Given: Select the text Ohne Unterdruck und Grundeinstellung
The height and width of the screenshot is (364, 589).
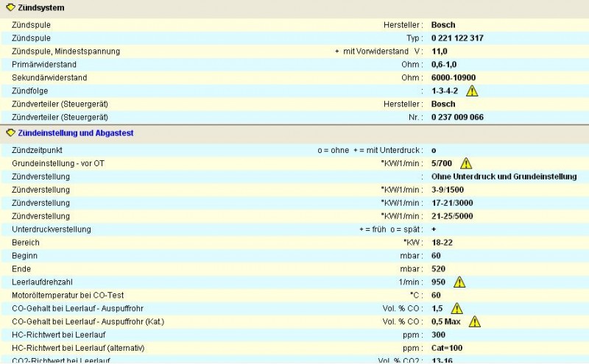Looking at the screenshot, I should pyautogui.click(x=504, y=176).
